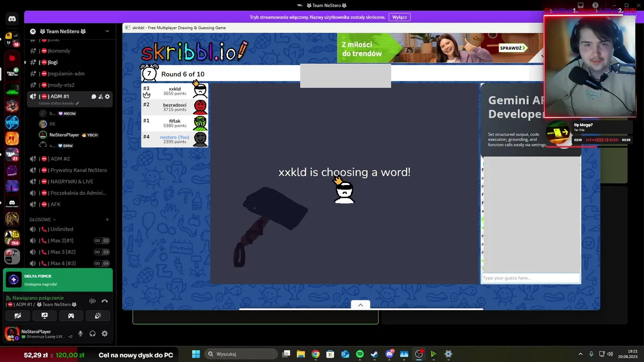Image resolution: width=644 pixels, height=362 pixels.
Task: Open ADM #1 channel settings gear
Action: pyautogui.click(x=107, y=97)
